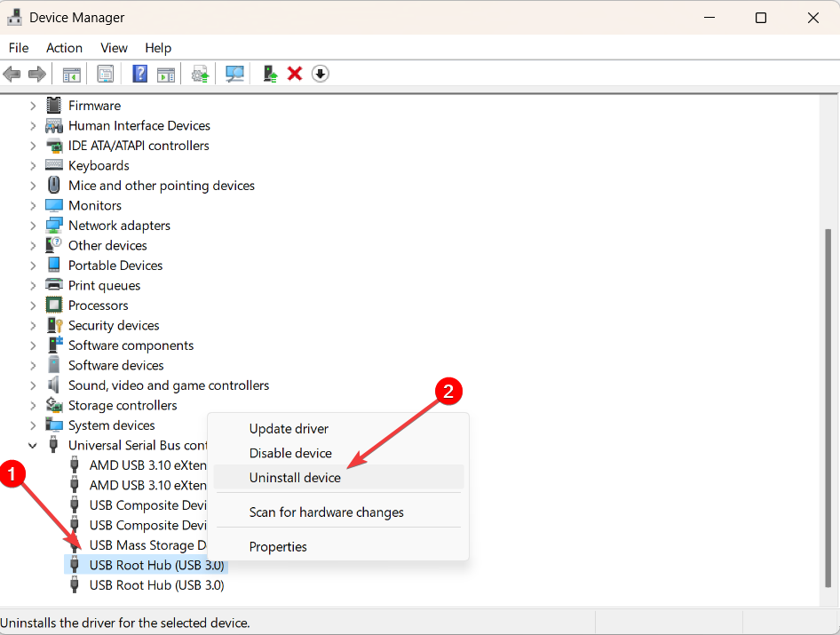
Task: Select Sound, video and game controllers
Action: point(169,385)
